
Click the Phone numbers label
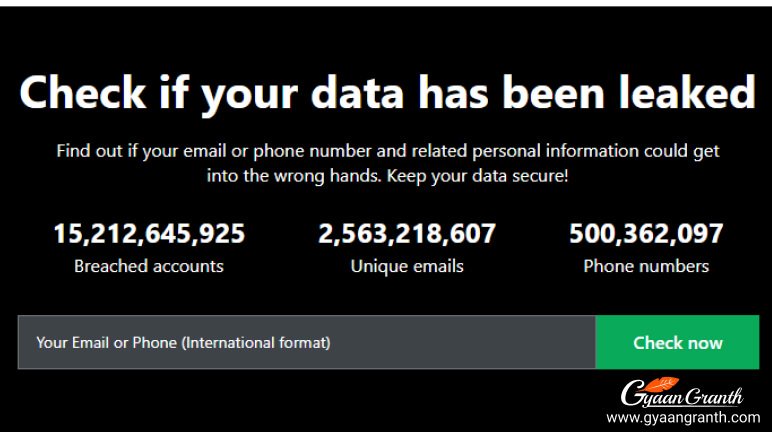646,266
